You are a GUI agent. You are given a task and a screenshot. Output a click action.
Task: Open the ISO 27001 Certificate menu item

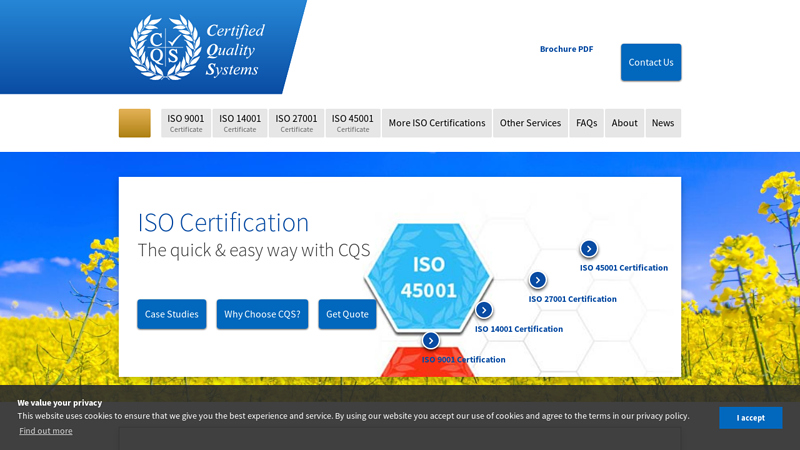click(296, 123)
